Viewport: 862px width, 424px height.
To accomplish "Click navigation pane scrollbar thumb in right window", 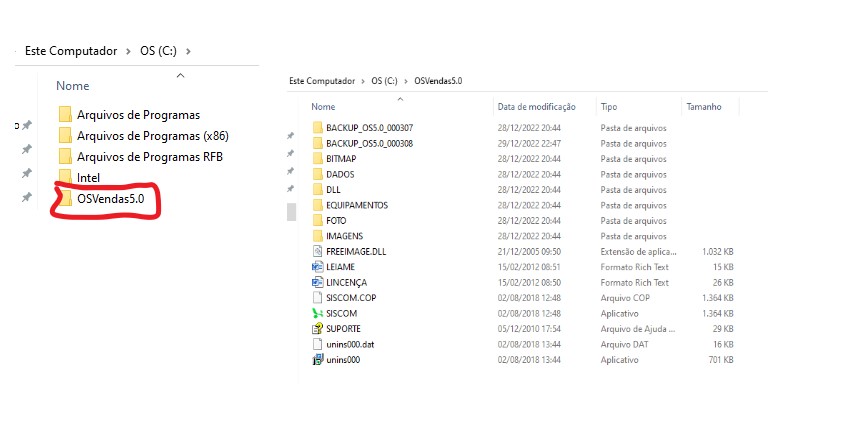I will (291, 212).
